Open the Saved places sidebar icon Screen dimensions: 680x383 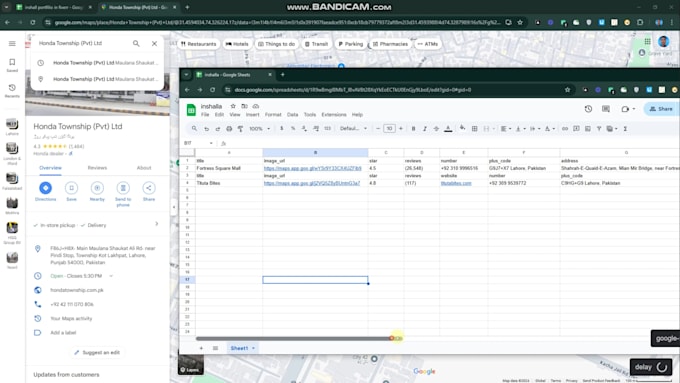pos(12,65)
